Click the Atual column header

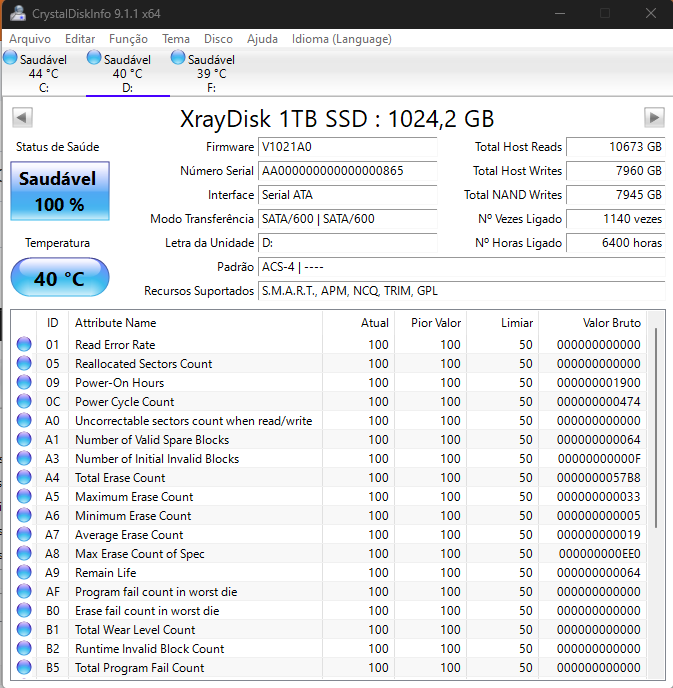(359, 323)
